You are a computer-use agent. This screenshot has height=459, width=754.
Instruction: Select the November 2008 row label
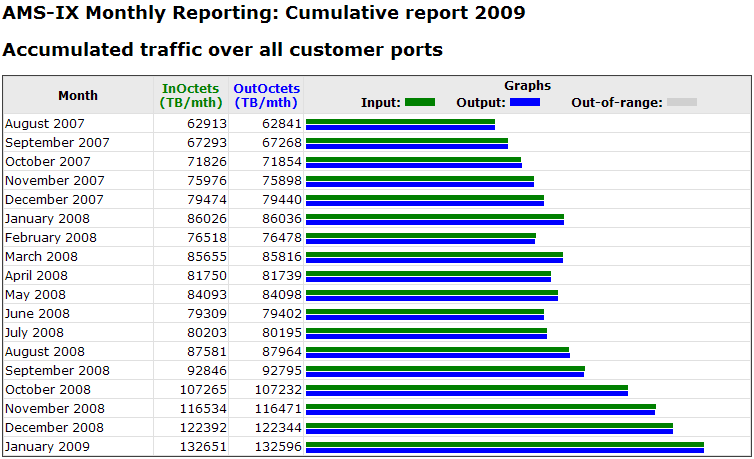(55, 409)
